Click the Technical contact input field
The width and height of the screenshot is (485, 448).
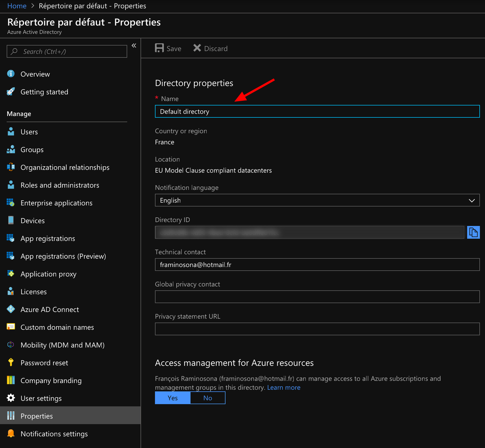pyautogui.click(x=317, y=265)
